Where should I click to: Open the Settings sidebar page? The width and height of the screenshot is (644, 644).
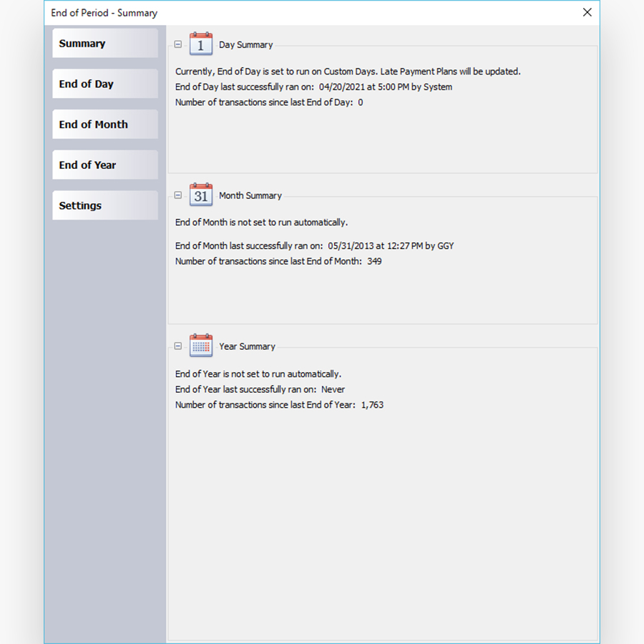coord(104,205)
